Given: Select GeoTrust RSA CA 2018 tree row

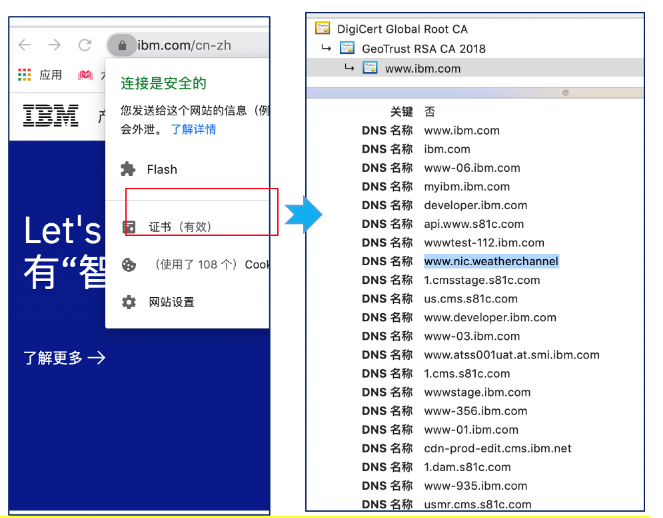Looking at the screenshot, I should coord(475,49).
